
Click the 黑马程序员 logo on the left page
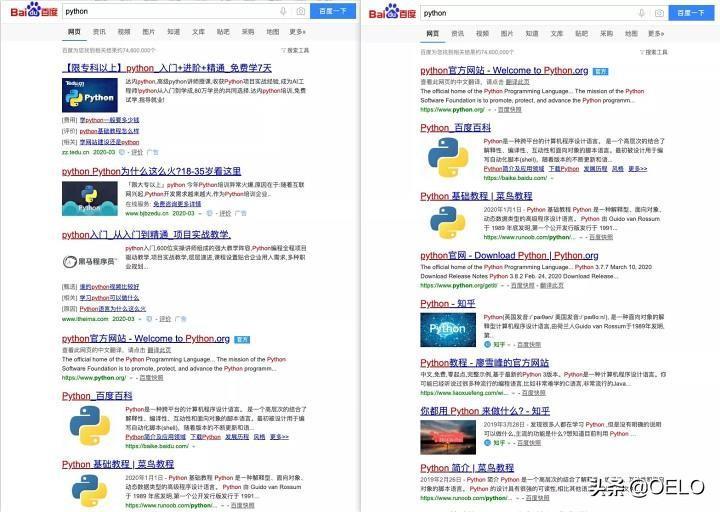89,261
